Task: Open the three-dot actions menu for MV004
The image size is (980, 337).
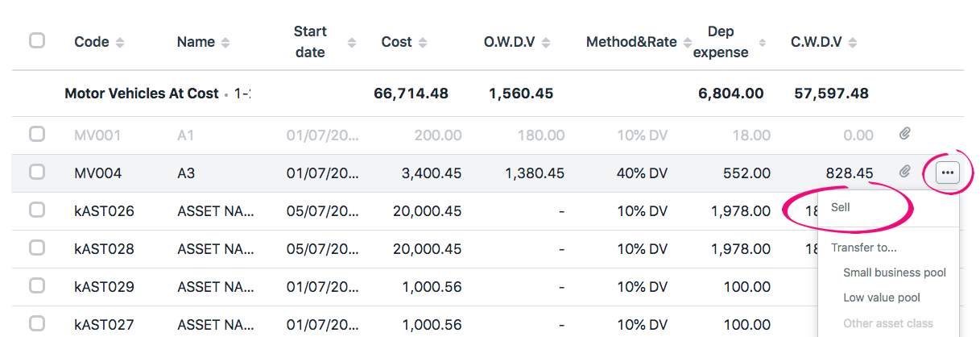Action: (947, 172)
